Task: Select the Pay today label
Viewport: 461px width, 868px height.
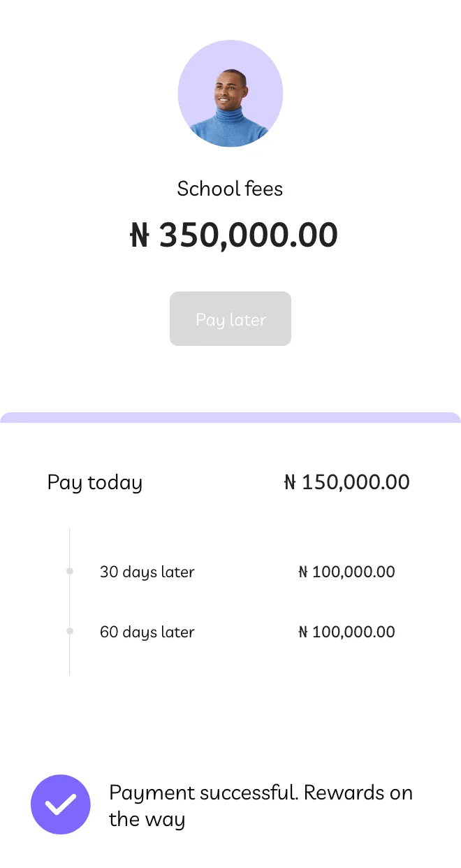Action: (95, 483)
